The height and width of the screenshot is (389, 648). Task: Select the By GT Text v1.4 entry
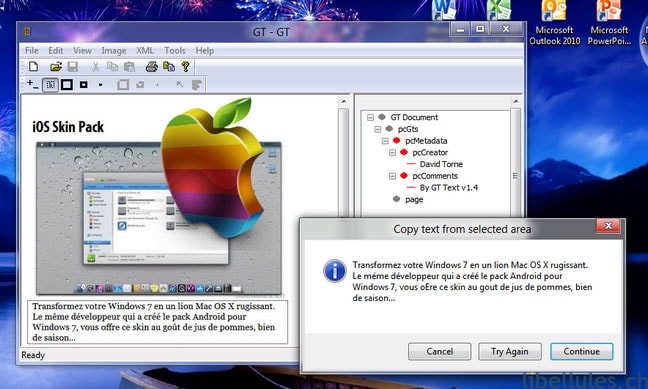click(448, 188)
